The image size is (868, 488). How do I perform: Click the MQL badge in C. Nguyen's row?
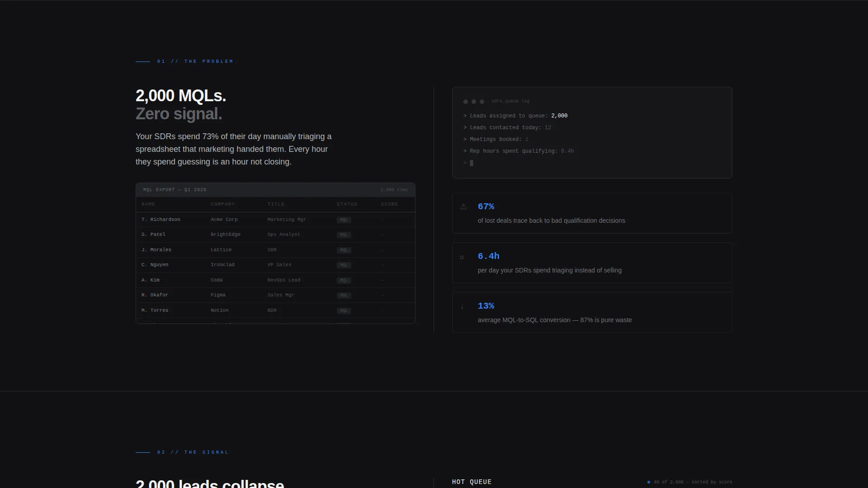[344, 265]
